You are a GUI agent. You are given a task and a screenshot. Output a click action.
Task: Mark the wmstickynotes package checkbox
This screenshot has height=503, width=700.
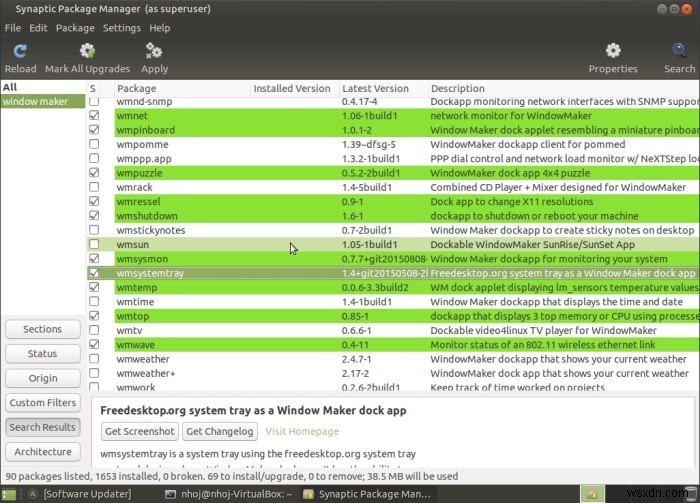click(x=94, y=230)
